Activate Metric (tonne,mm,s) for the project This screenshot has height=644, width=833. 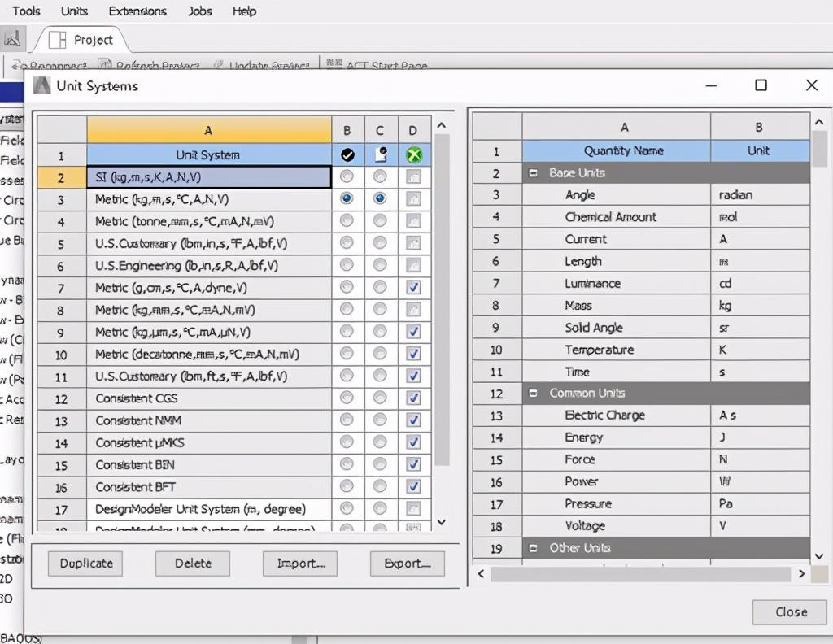(x=347, y=220)
